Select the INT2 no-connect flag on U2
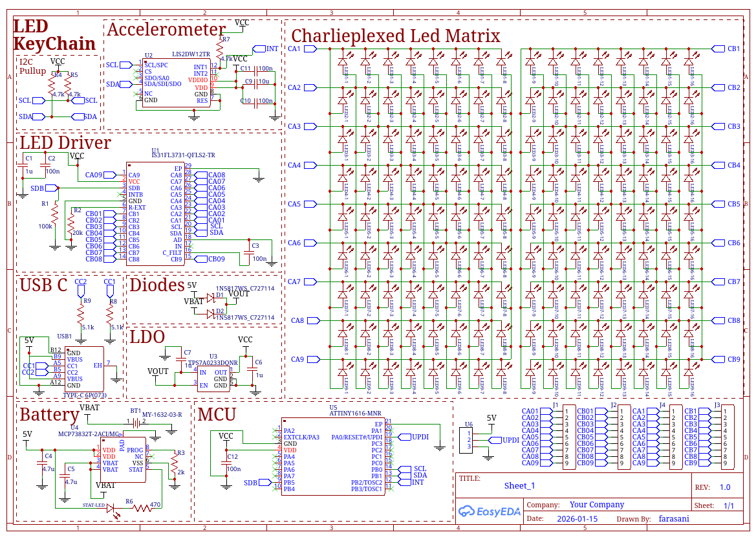This screenshot has width=756, height=541. click(x=217, y=74)
